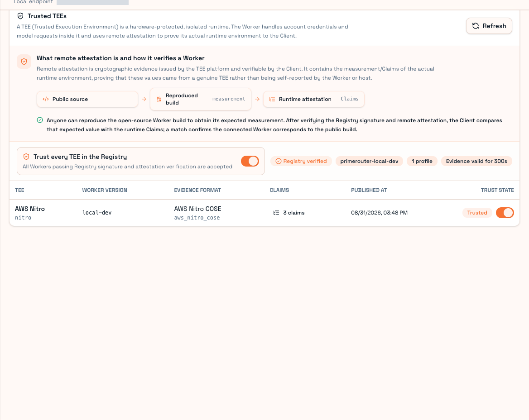Click the refresh arrows icon
This screenshot has height=420, width=529.
pos(476,26)
